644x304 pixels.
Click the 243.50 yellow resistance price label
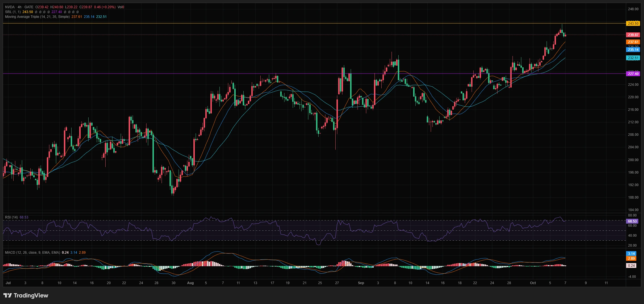tap(633, 24)
